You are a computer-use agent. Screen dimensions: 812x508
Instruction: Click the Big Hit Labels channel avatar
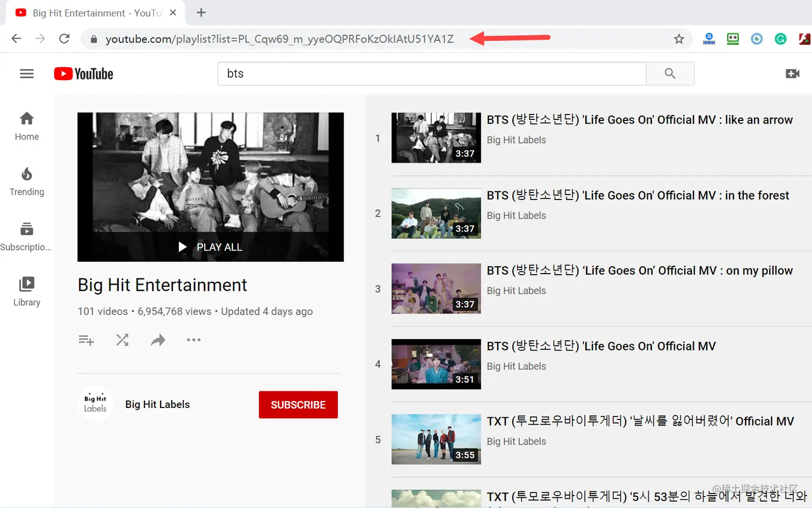click(x=95, y=404)
